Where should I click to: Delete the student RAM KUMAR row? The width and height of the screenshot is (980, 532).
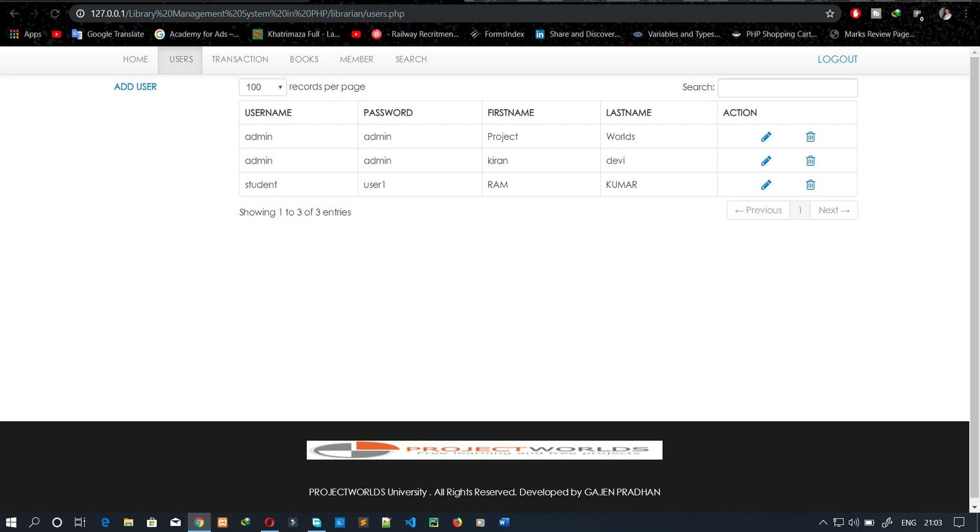[x=810, y=184]
